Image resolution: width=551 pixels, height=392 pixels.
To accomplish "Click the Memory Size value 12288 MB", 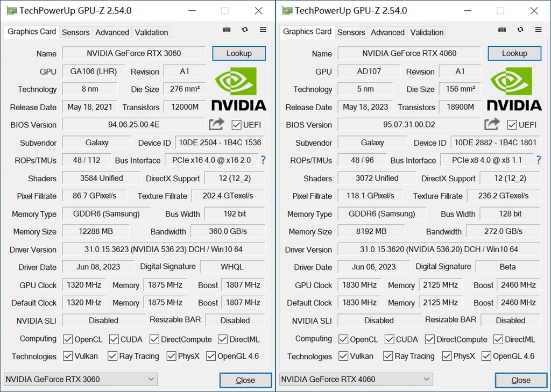I will coord(96,231).
